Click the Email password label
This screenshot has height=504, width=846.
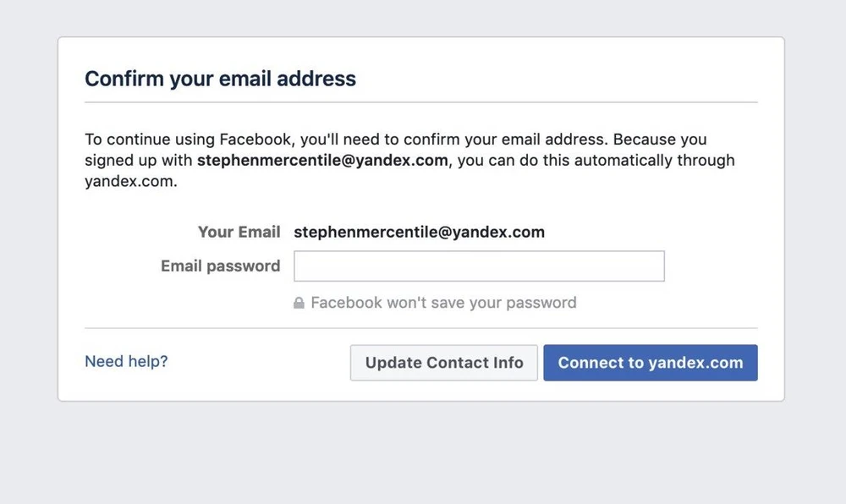click(x=220, y=266)
